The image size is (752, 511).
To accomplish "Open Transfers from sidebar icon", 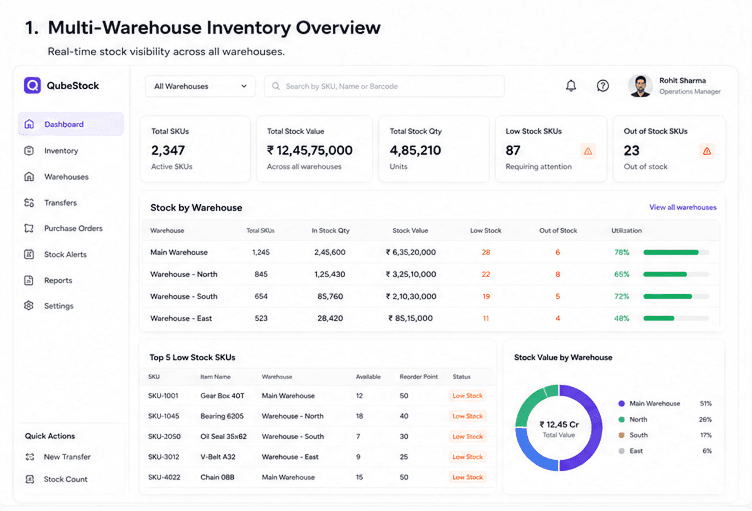I will [x=29, y=202].
